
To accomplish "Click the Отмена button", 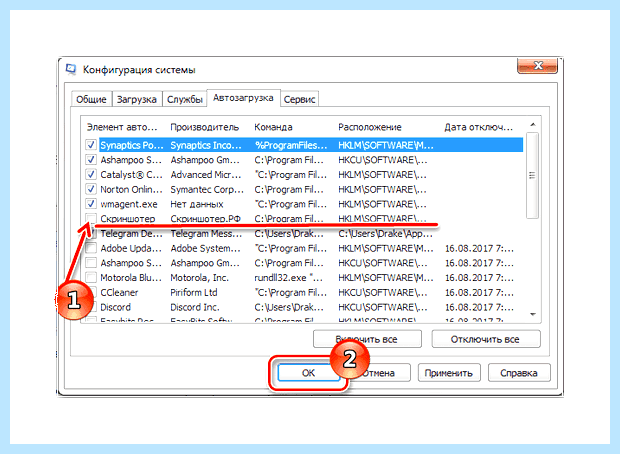I will click(x=378, y=373).
